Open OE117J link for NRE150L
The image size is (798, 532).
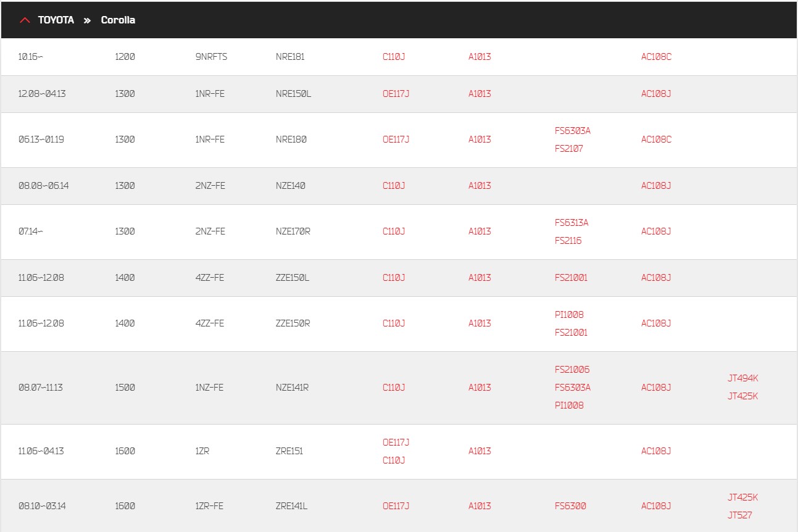pos(396,94)
